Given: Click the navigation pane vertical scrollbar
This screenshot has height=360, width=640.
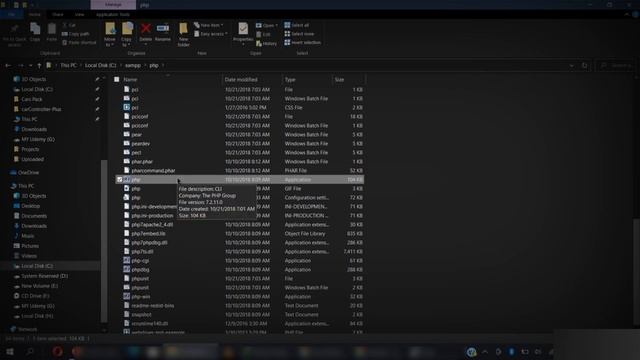Looking at the screenshot, I should click(x=104, y=241).
